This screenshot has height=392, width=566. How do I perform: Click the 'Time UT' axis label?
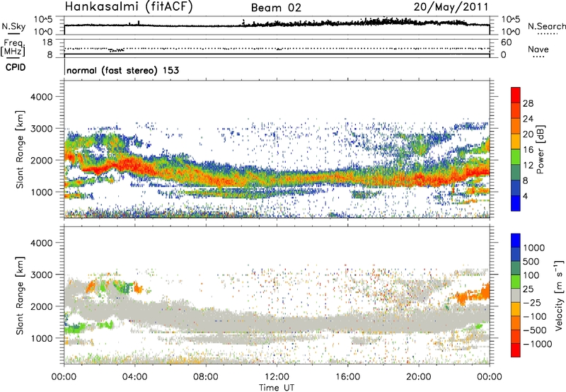tap(277, 388)
